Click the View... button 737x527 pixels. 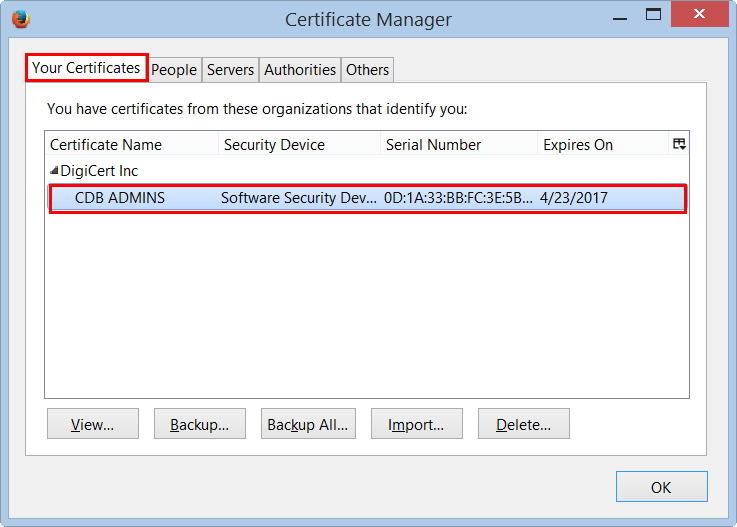pyautogui.click(x=92, y=424)
